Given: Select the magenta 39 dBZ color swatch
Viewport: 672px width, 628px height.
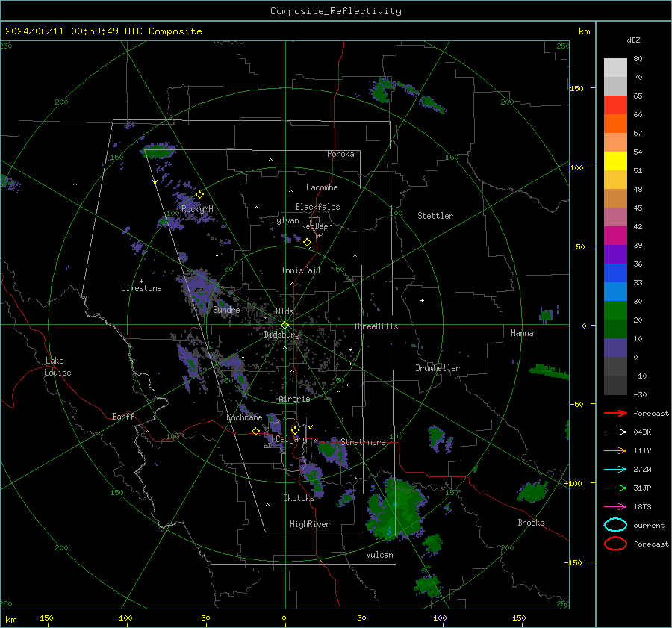Looking at the screenshot, I should coord(615,236).
